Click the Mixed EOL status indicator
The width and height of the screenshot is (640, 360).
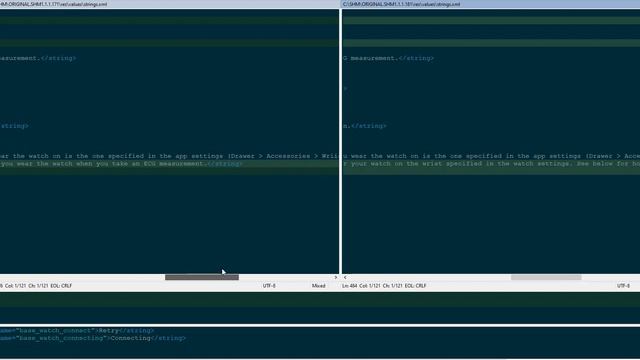pos(318,286)
